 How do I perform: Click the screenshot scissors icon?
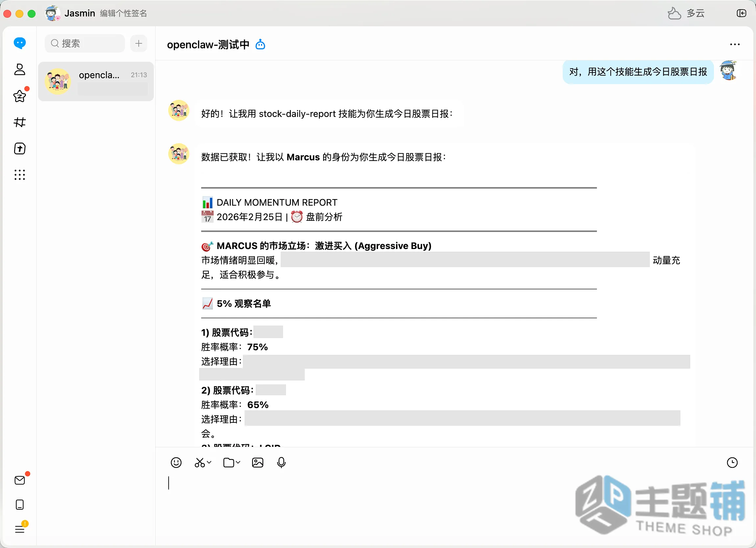click(200, 462)
